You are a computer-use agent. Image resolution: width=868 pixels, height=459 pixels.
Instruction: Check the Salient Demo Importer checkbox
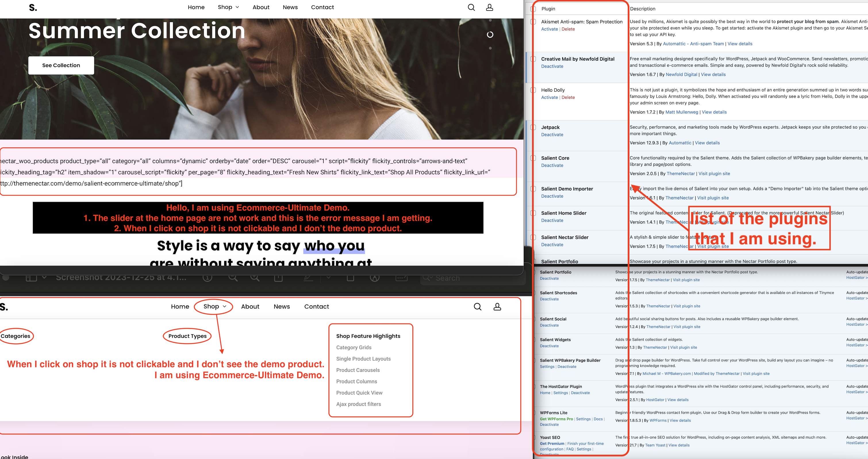[x=533, y=189]
